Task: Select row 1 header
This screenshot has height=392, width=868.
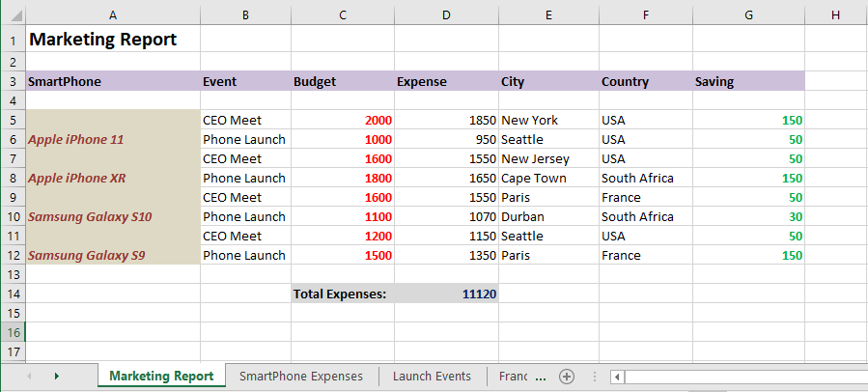Action: click(x=13, y=40)
